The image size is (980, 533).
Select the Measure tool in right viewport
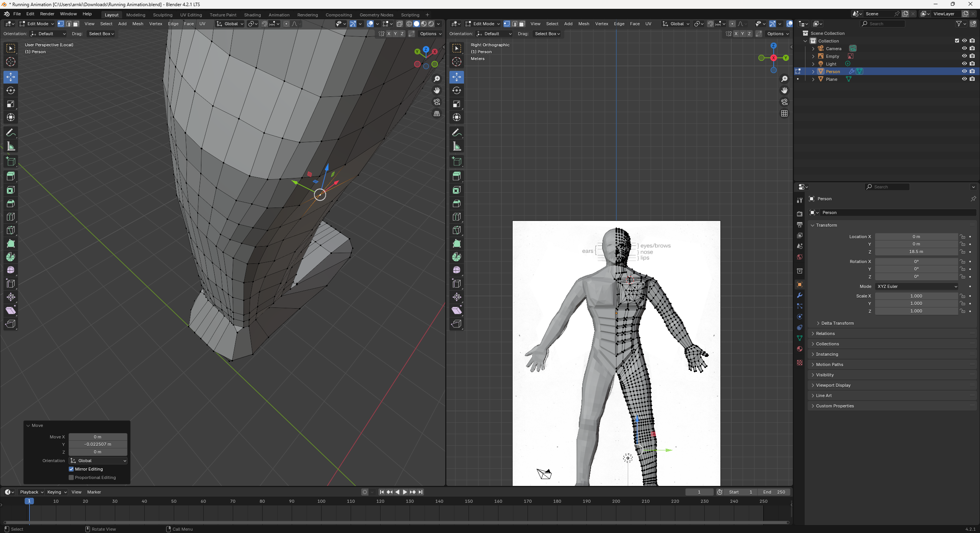point(457,146)
